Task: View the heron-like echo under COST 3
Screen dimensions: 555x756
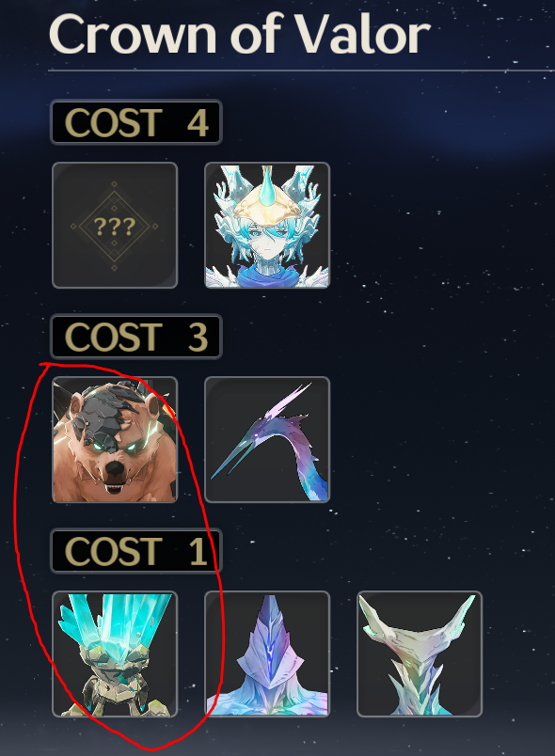Action: point(267,440)
